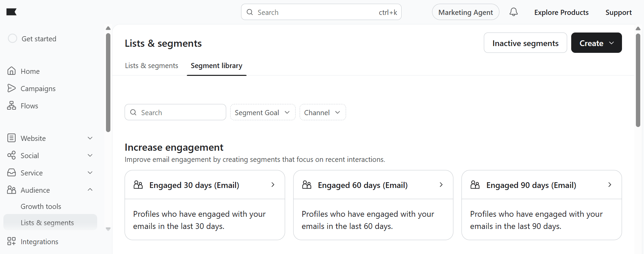Click the segment library Search field

pyautogui.click(x=175, y=112)
